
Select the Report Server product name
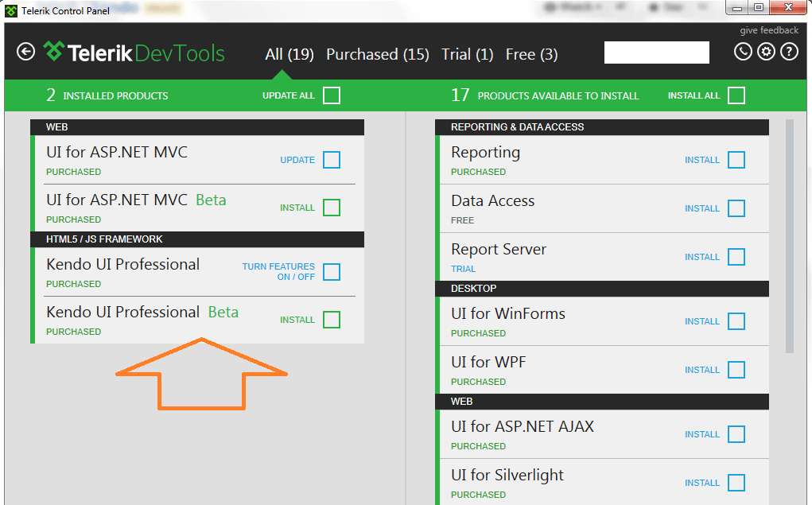pos(499,249)
